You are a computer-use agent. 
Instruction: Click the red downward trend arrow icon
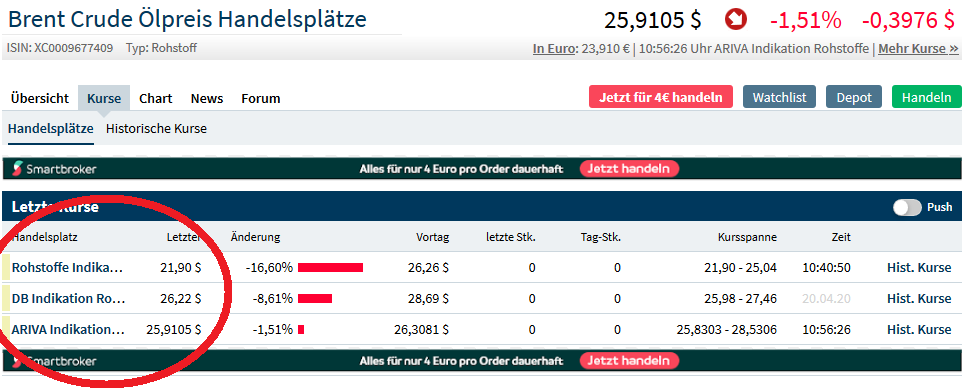736,20
